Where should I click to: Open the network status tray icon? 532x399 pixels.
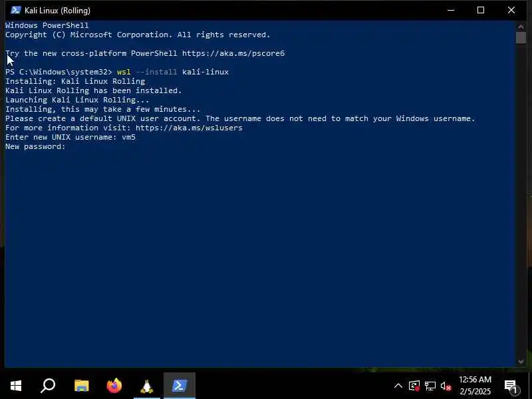(x=430, y=386)
